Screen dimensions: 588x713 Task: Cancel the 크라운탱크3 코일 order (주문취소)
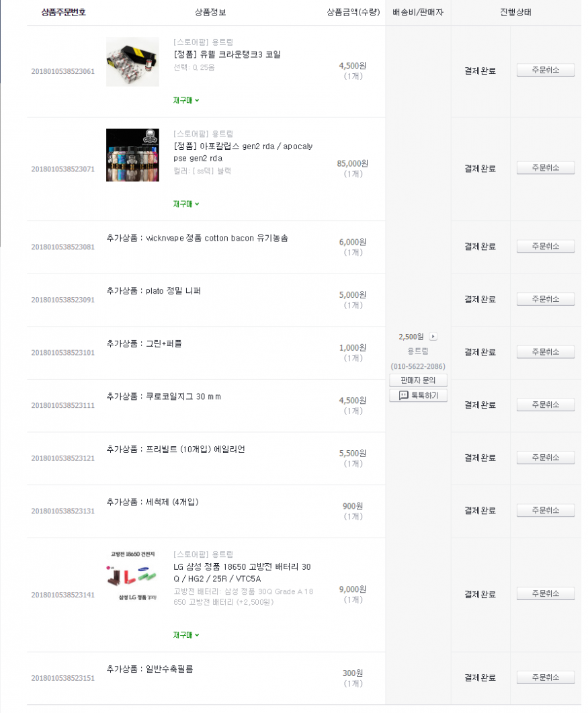point(545,70)
